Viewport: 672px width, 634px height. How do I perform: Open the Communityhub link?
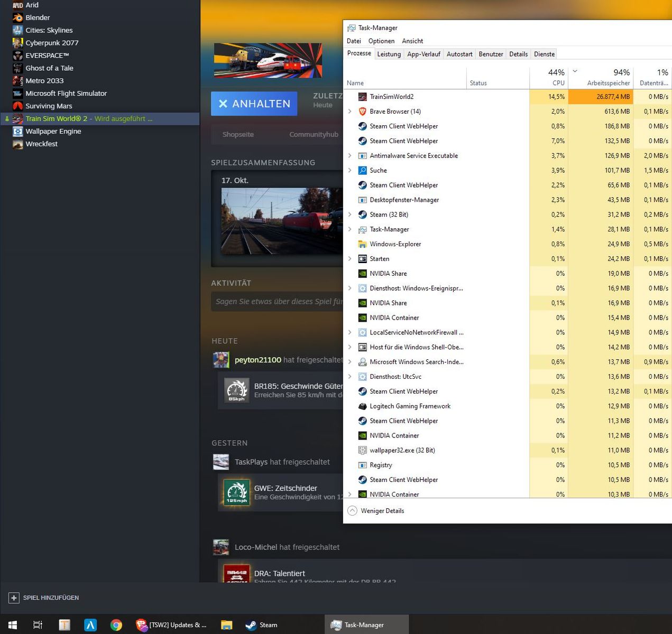coord(314,134)
